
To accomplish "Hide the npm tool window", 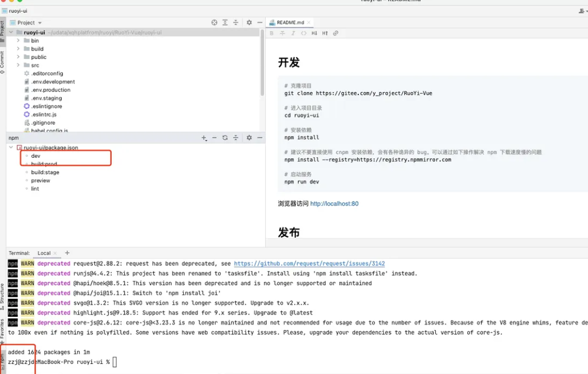I will click(x=259, y=138).
